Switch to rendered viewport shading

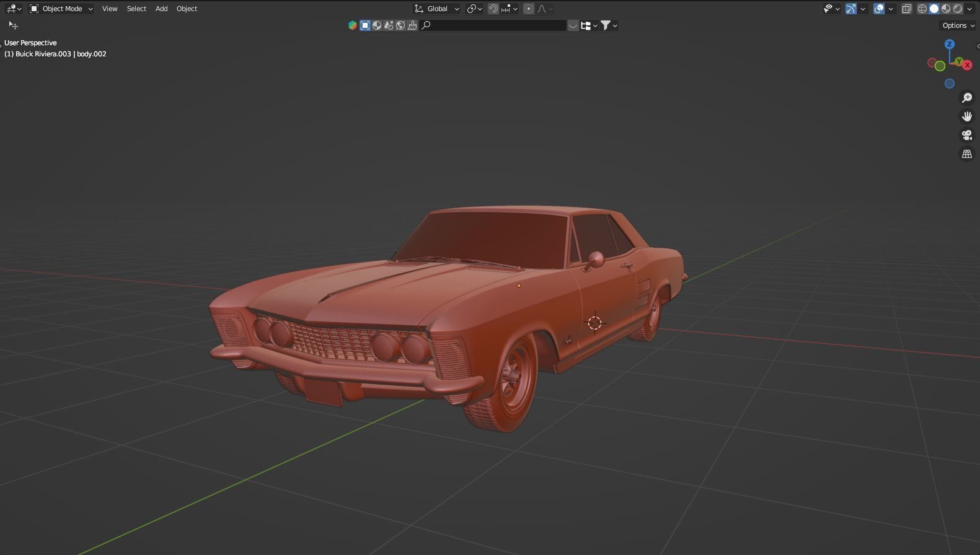(958, 9)
